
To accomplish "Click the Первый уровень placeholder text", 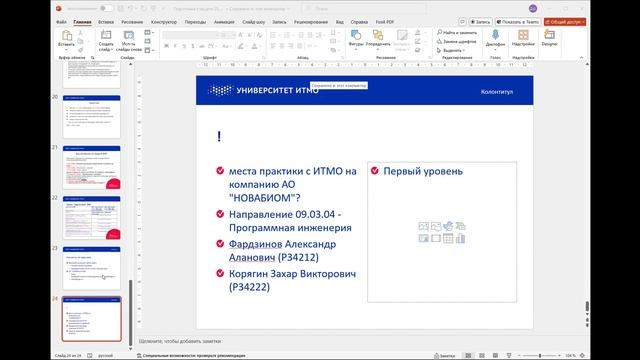I will 423,171.
